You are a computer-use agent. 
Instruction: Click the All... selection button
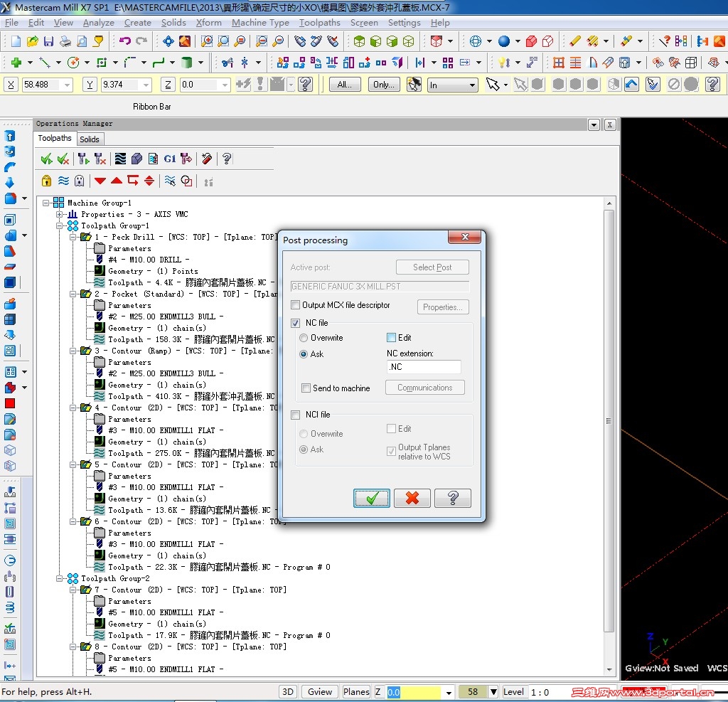tap(345, 85)
